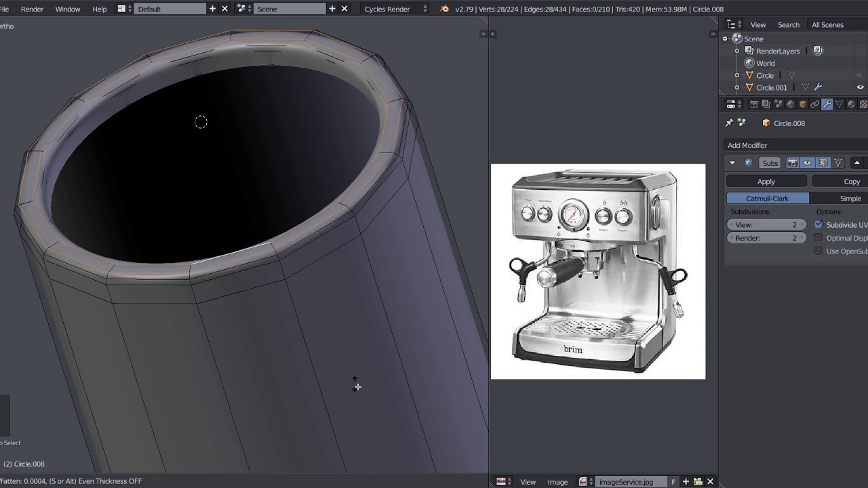Open the image editor type selector
The height and width of the screenshot is (488, 868).
pyautogui.click(x=504, y=482)
